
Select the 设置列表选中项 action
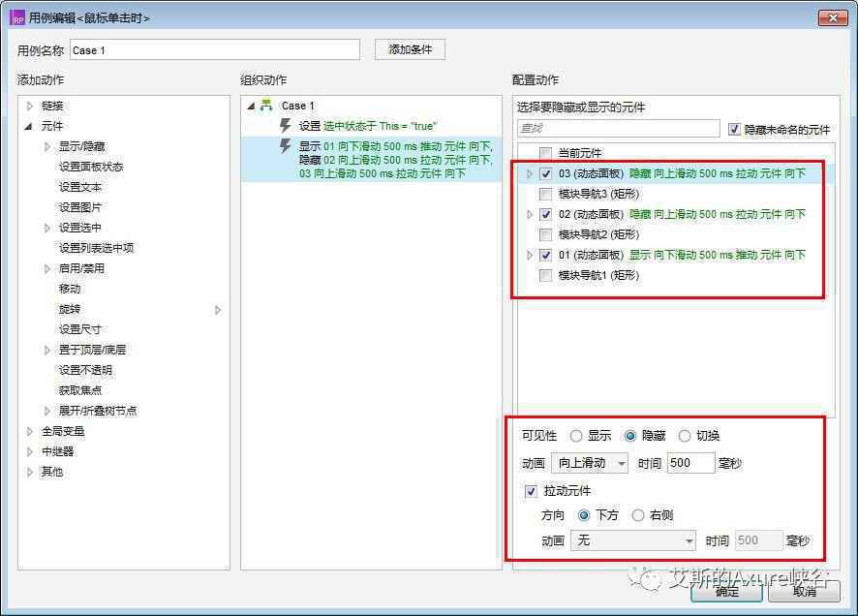[96, 248]
